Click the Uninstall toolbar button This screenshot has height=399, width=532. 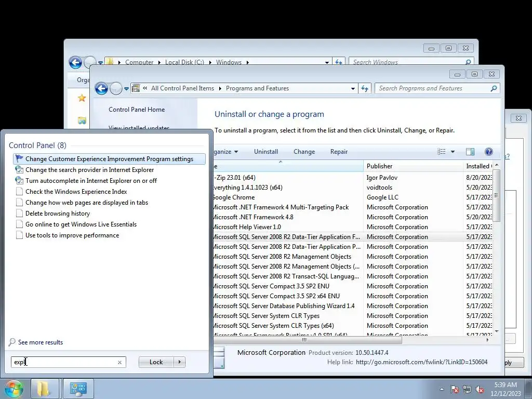[266, 152]
